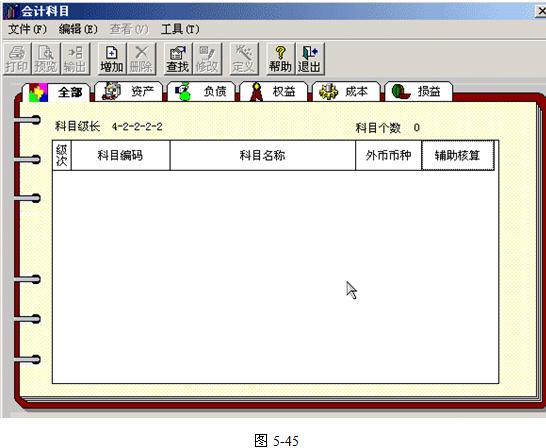Click the 定义 (Define) toolbar icon

coord(243,59)
